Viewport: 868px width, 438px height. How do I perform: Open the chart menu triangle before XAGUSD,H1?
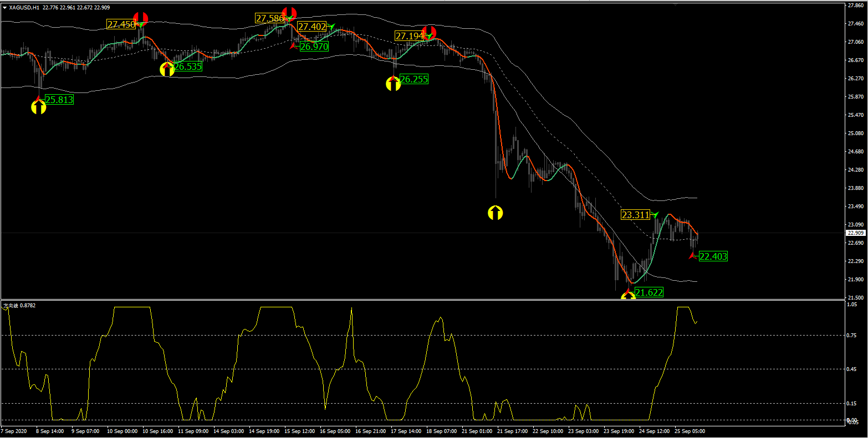pyautogui.click(x=5, y=8)
